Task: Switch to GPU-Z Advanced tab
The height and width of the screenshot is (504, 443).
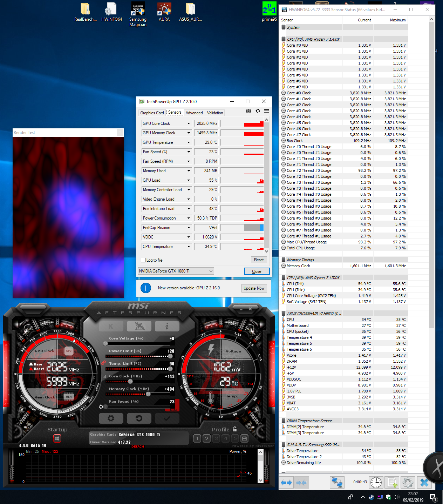Action: click(x=194, y=113)
